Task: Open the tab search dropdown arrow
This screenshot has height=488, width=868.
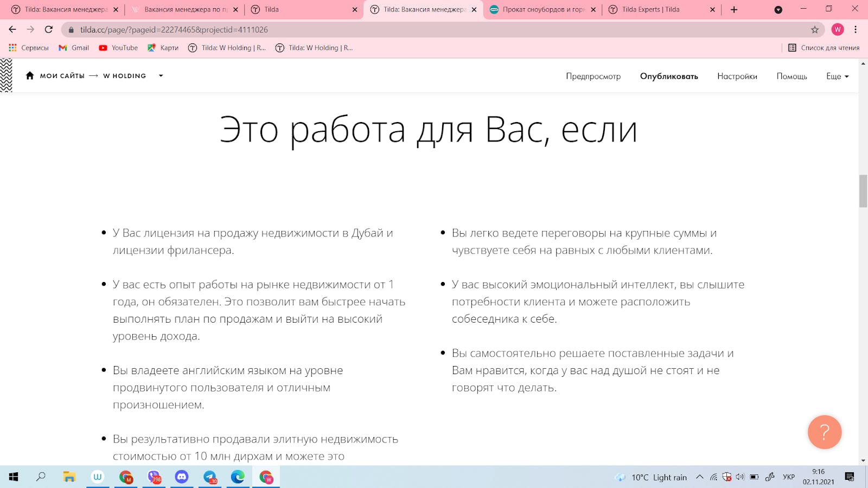Action: (x=778, y=10)
